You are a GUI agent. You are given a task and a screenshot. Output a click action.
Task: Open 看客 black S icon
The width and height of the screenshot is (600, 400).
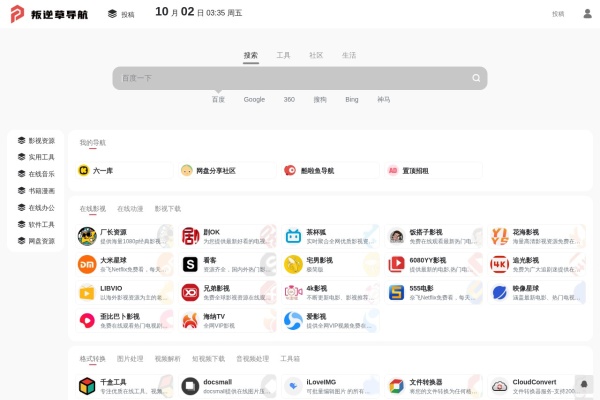[190, 264]
